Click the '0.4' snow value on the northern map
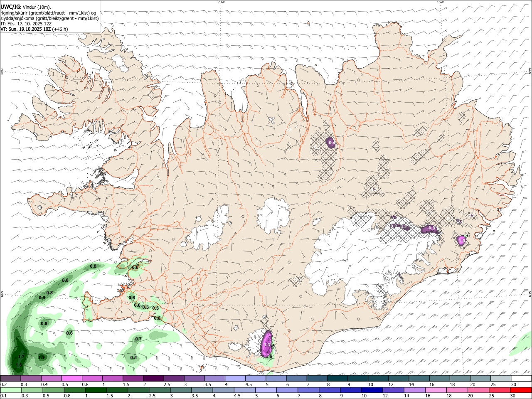The height and width of the screenshot is (399, 532). click(x=332, y=143)
